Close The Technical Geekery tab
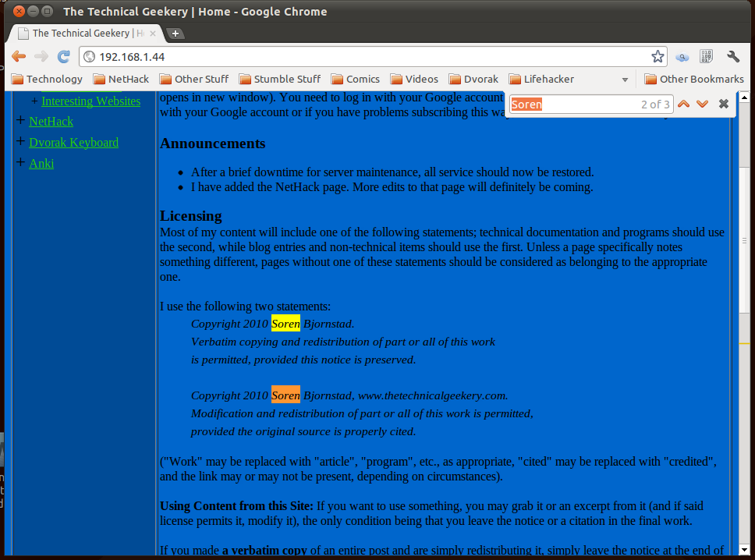This screenshot has width=755, height=560. pyautogui.click(x=153, y=34)
